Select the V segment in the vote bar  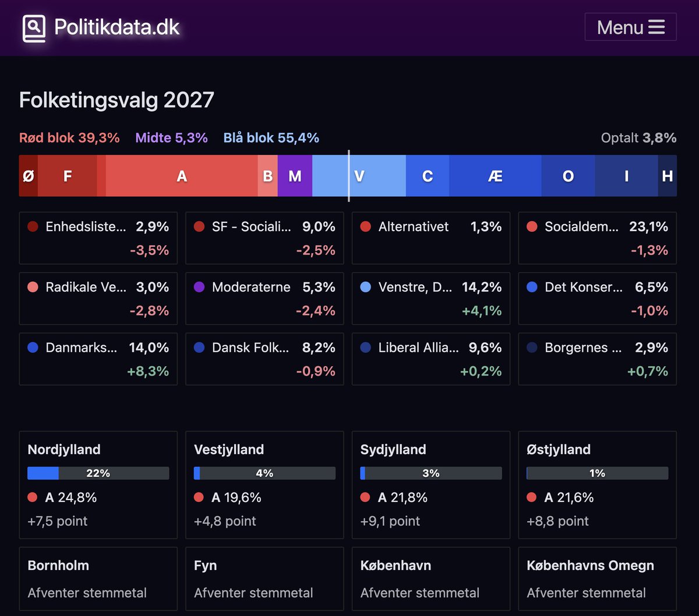359,176
